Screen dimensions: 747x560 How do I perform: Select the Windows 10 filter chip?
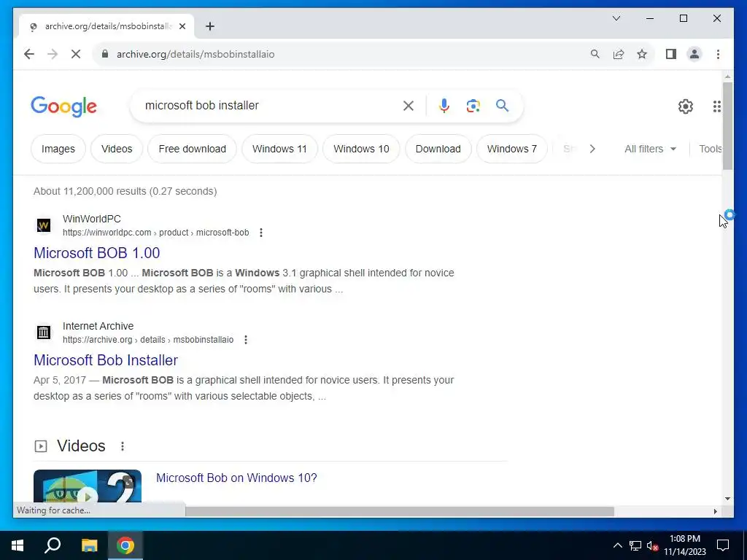361,149
